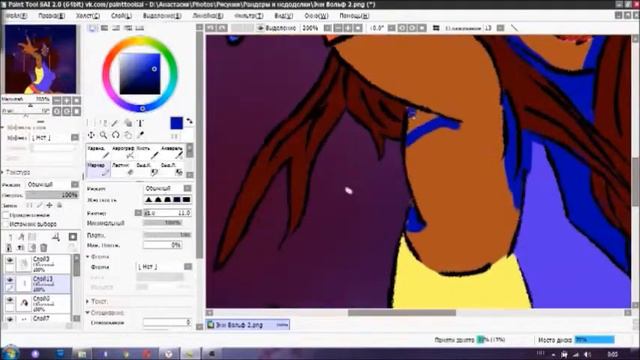640x360 pixels.
Task: Choose the Маркер marker tool
Action: [98, 169]
